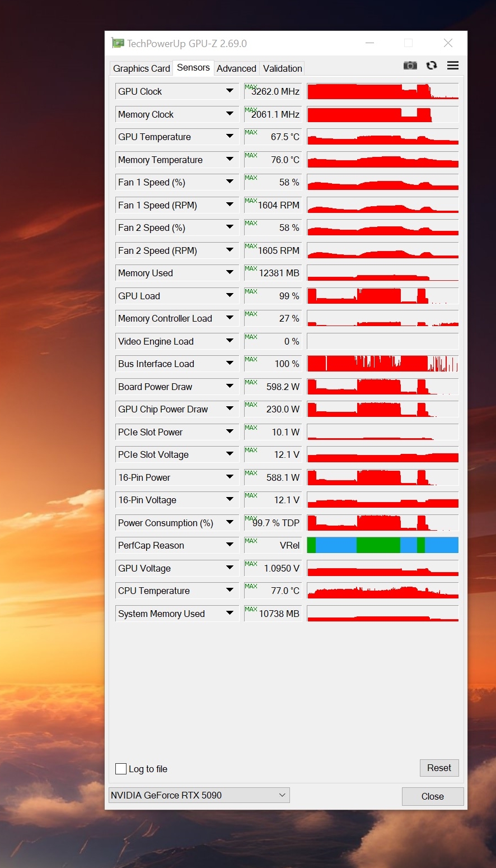Take a screenshot with the camera icon
Screen dimensions: 496x868
410,66
